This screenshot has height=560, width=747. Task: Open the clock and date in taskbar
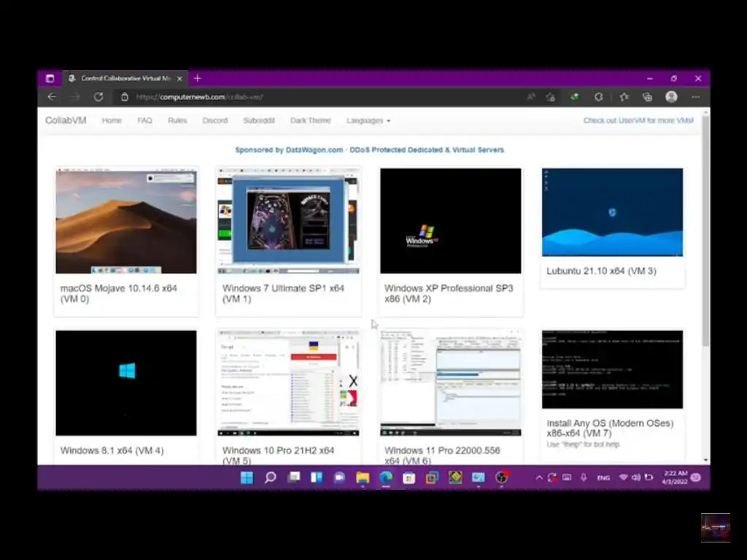pos(675,477)
